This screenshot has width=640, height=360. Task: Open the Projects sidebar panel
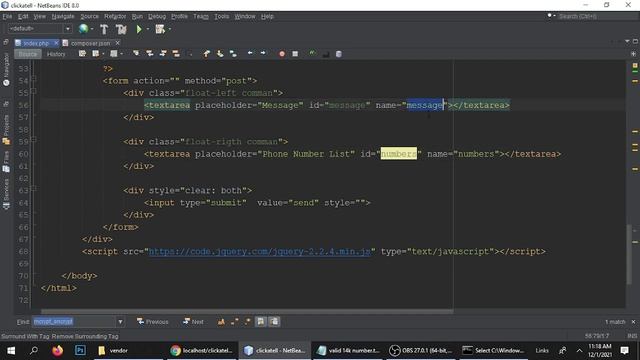(6, 129)
